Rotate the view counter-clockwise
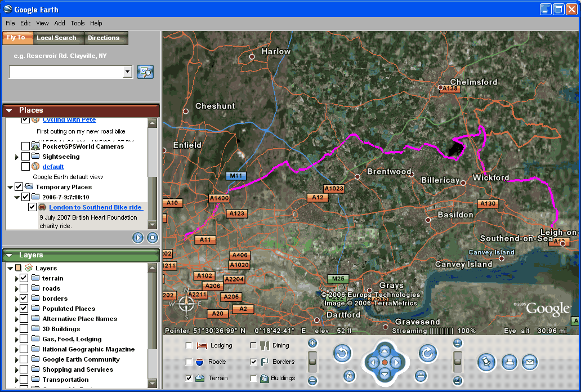 (x=342, y=353)
